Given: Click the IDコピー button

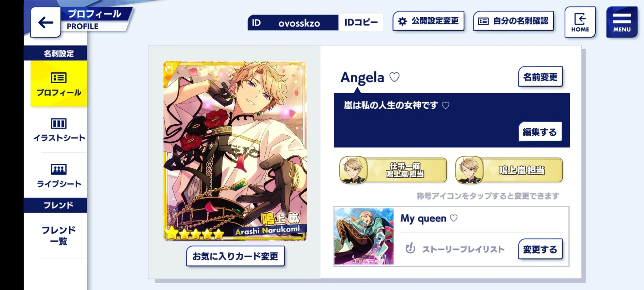Looking at the screenshot, I should coord(361,22).
